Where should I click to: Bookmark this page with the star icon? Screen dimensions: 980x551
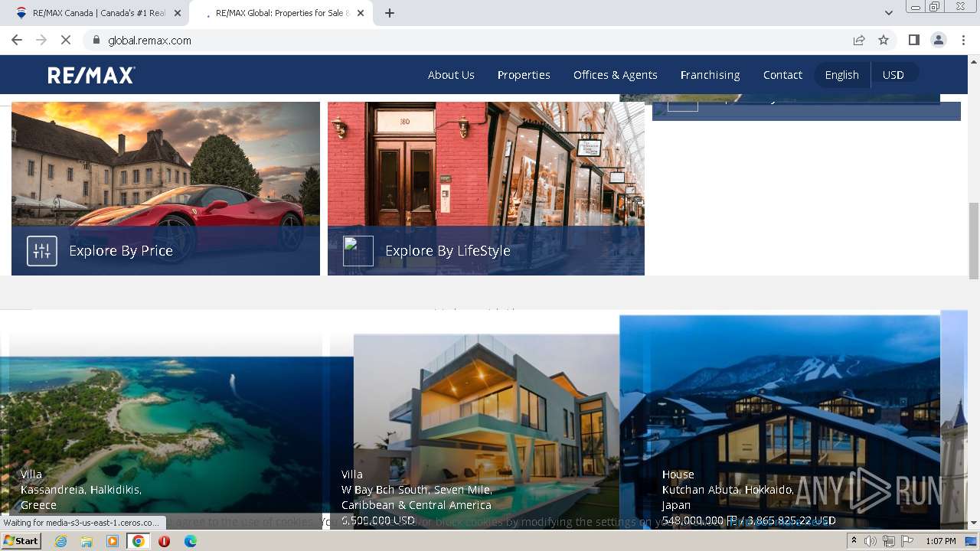[x=884, y=40]
